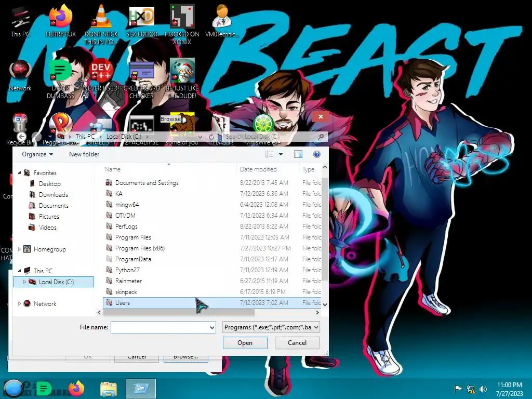532x399 pixels.
Task: Select the BE JUST LIKE THE DUDE icon
Action: point(182,79)
